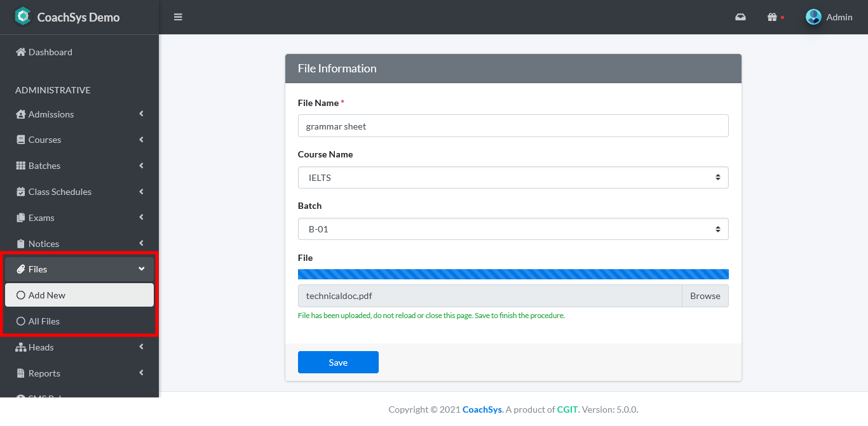868x426 pixels.
Task: Select the Add New circle marker
Action: tap(21, 295)
